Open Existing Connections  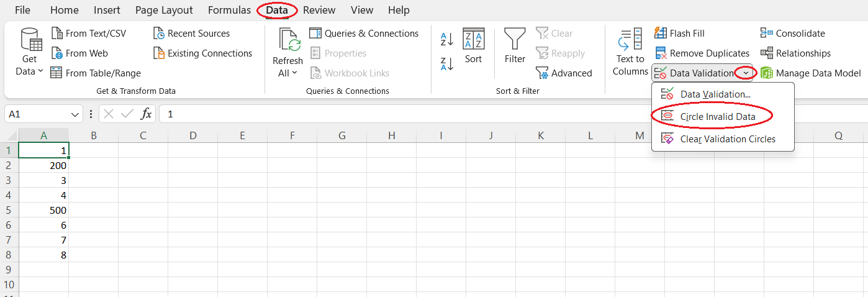click(202, 53)
